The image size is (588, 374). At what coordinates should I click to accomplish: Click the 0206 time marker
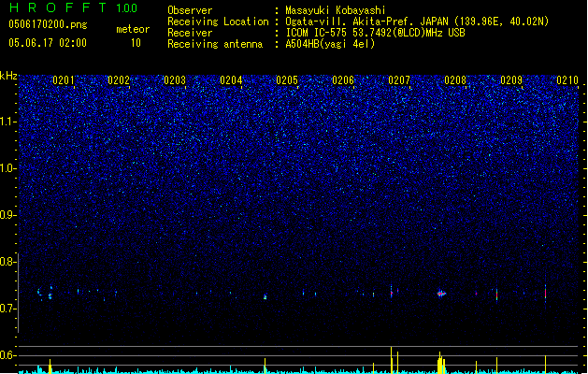click(x=343, y=80)
